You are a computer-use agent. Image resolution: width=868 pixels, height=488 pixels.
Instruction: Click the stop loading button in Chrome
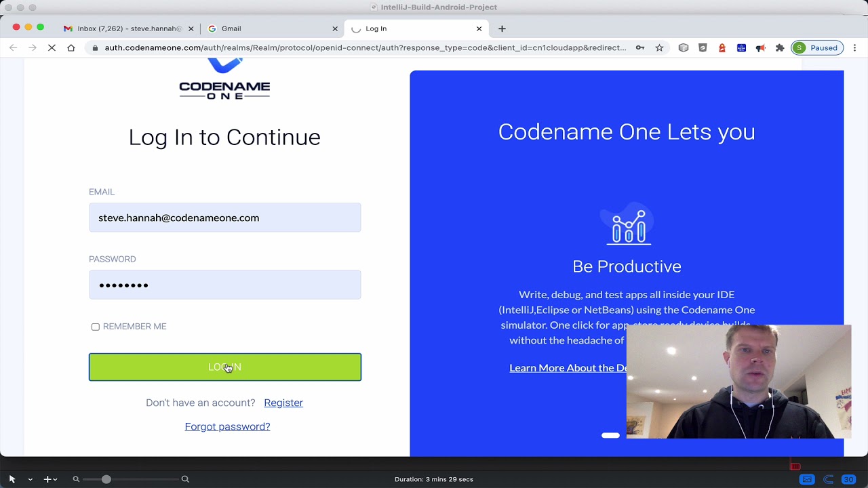tap(52, 48)
